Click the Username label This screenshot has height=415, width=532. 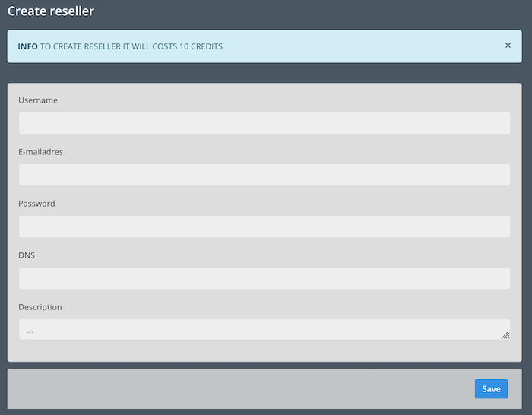click(x=38, y=100)
